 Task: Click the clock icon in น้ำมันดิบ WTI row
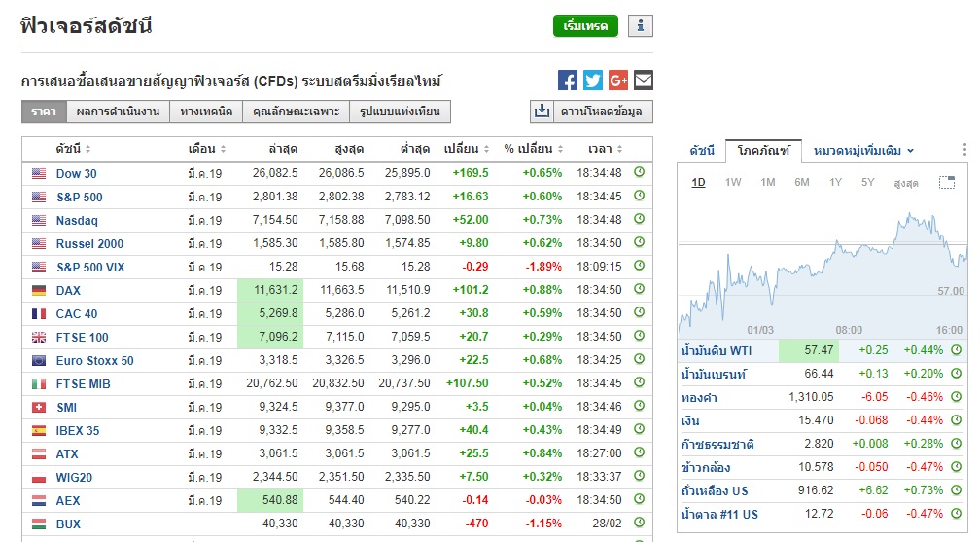click(x=957, y=350)
